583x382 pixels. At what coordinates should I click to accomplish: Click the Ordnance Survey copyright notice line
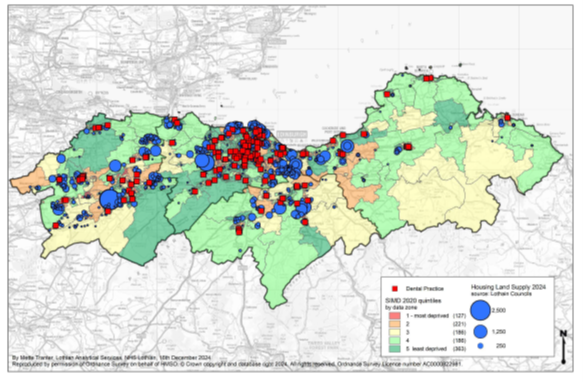237,364
